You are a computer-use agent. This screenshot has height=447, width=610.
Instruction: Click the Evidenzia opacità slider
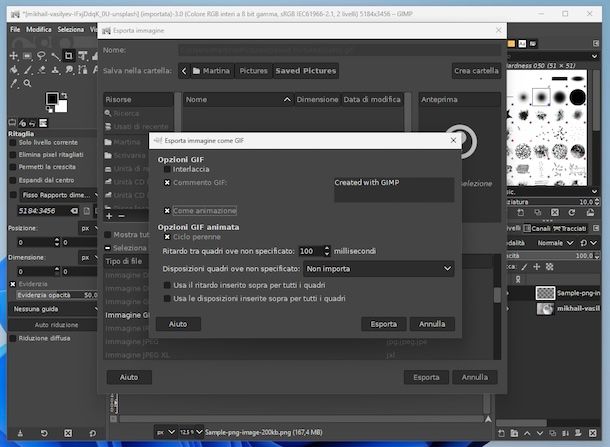[x=57, y=295]
